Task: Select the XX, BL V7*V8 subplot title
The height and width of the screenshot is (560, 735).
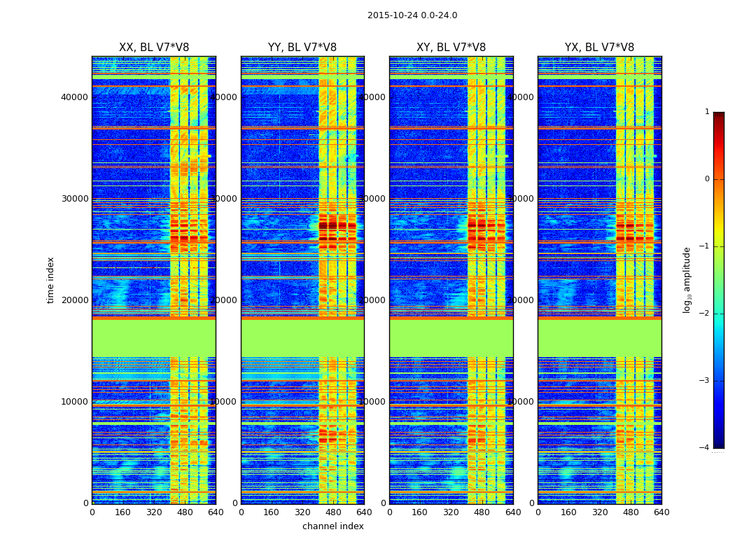Action: point(154,48)
